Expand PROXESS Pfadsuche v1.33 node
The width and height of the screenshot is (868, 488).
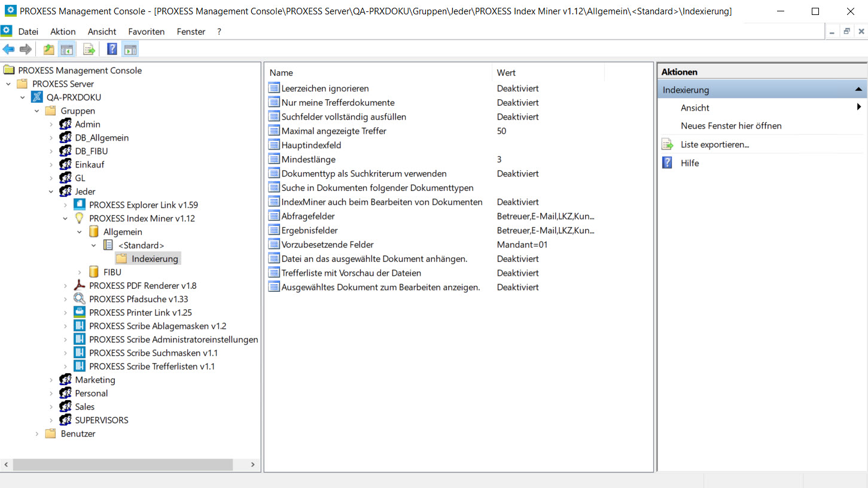[66, 299]
